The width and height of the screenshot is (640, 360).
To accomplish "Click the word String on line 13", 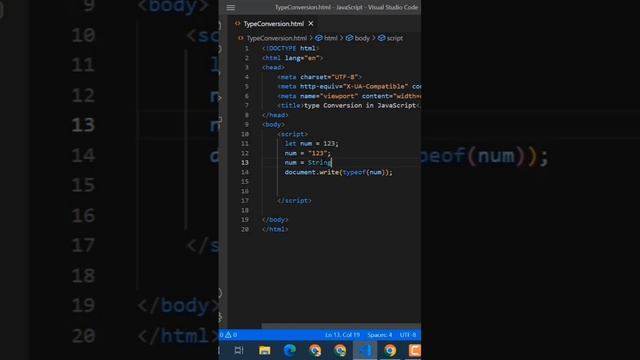I will coord(319,162).
